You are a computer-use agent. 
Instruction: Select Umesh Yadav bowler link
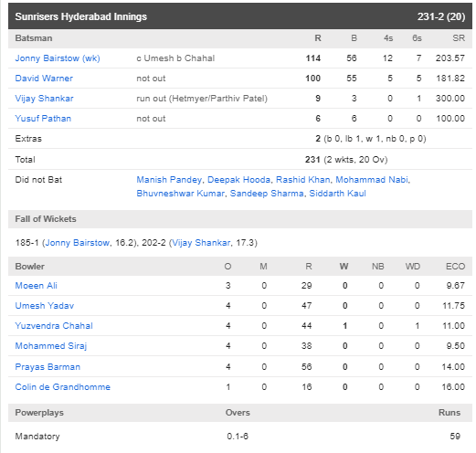(45, 306)
